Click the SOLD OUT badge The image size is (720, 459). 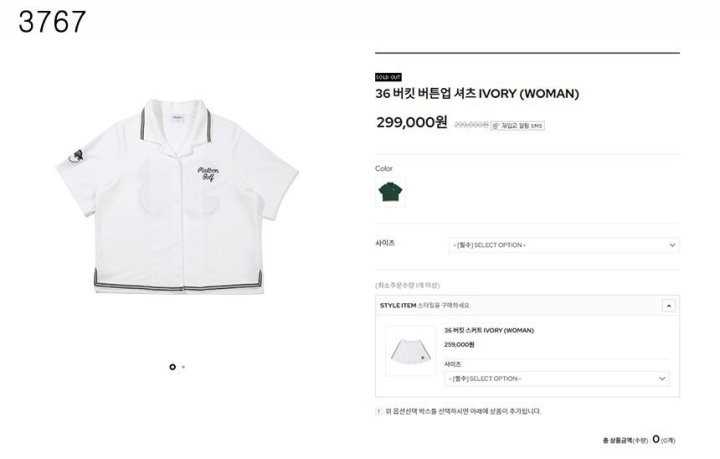click(x=388, y=77)
